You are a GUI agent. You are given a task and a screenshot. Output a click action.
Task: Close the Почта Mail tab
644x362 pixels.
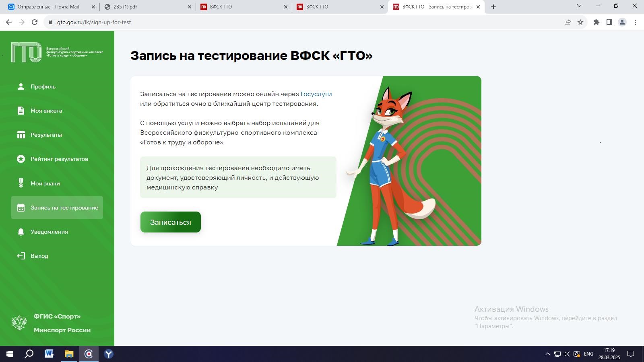coord(93,7)
